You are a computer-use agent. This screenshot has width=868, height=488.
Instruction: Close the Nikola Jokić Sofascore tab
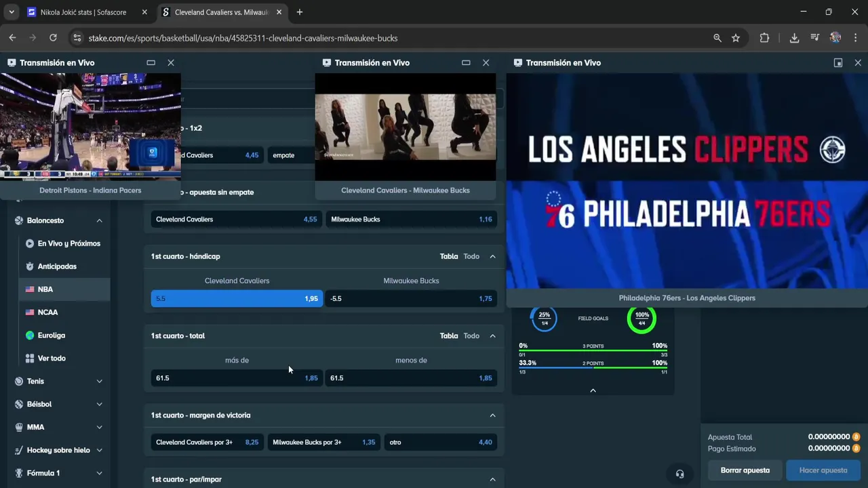(144, 12)
